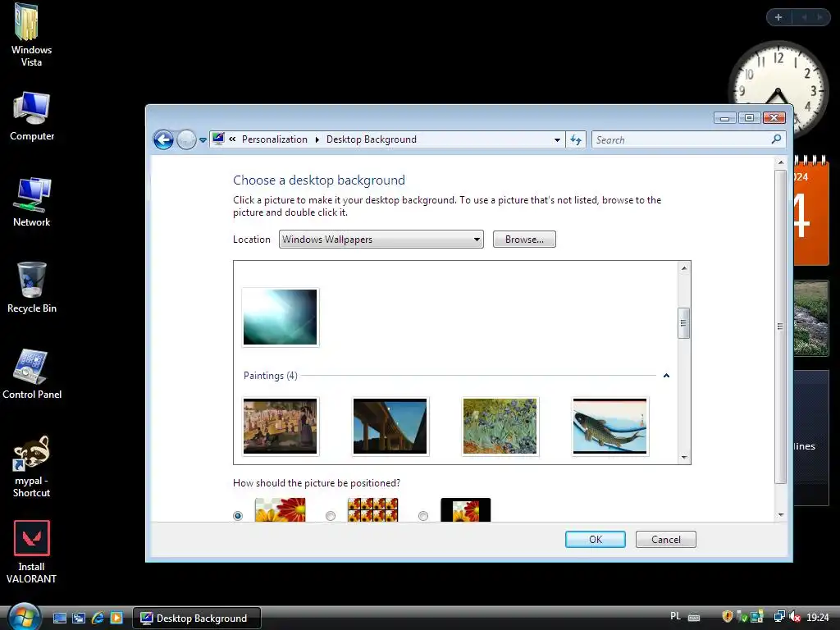Click the Cancel button
Image resolution: width=840 pixels, height=630 pixels.
(x=666, y=540)
